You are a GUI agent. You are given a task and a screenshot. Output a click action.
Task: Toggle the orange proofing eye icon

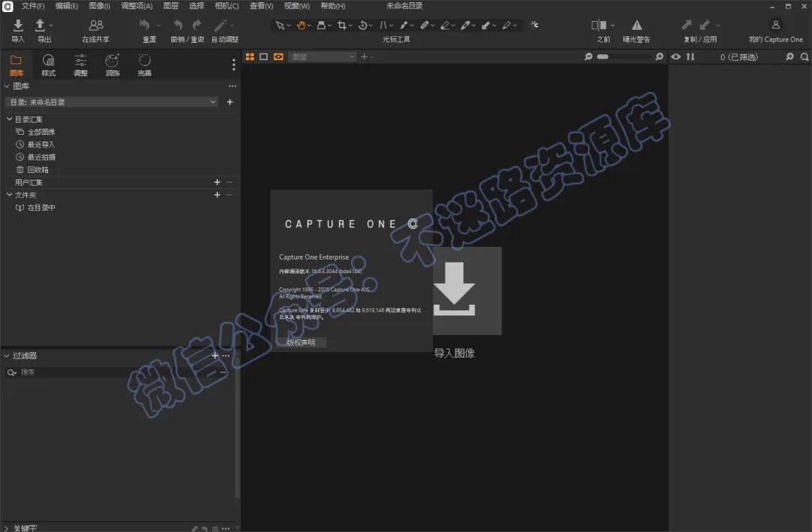coord(279,56)
